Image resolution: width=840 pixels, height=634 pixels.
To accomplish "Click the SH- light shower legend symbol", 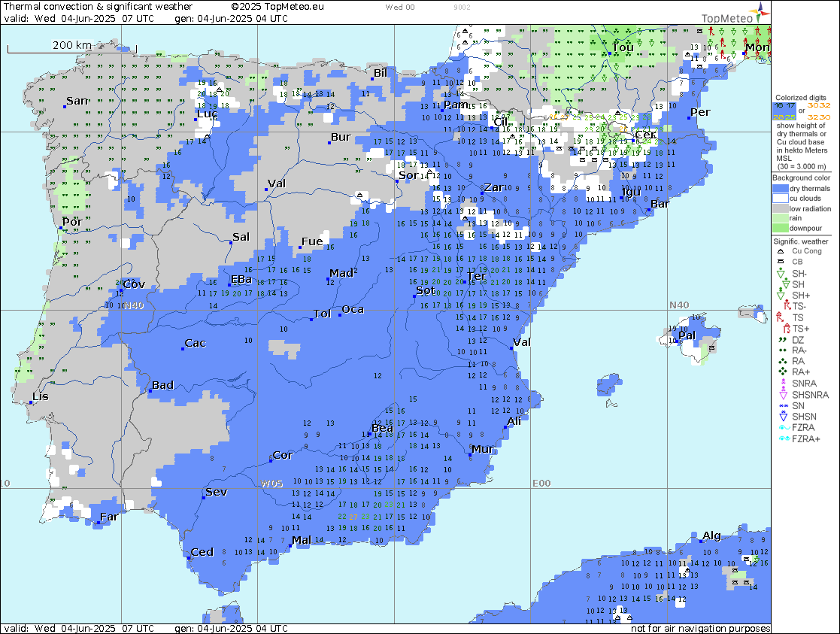I will pyautogui.click(x=781, y=273).
